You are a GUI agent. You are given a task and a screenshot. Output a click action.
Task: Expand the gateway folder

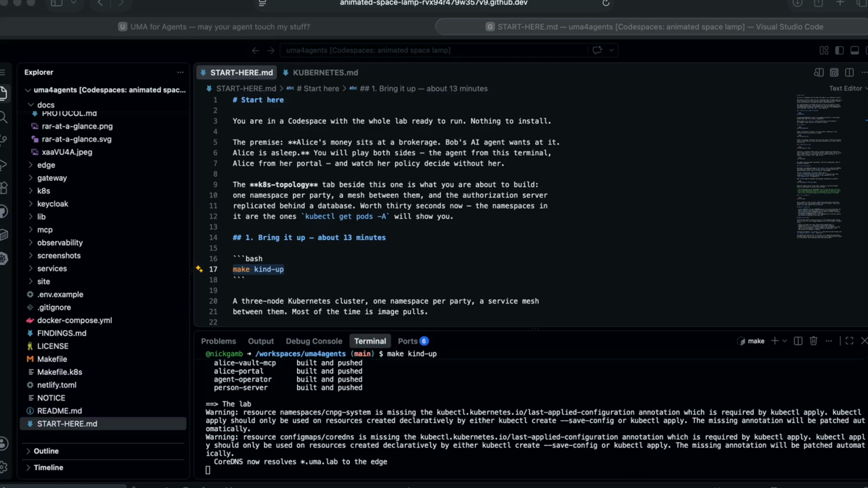103,178
